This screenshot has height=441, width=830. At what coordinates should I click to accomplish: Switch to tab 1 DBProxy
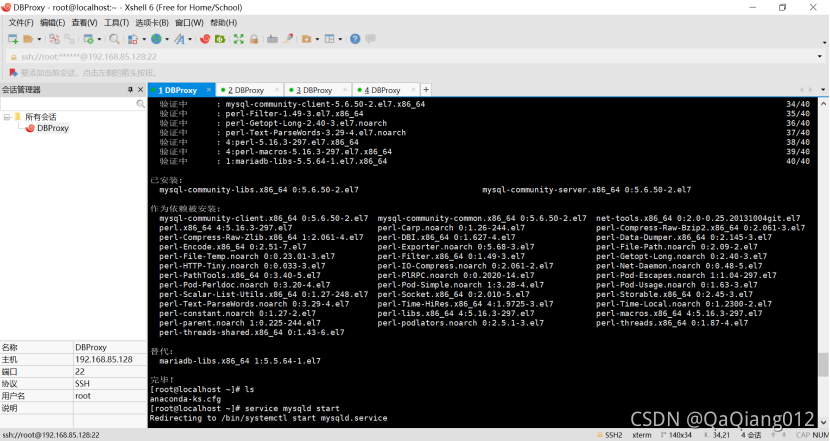[177, 91]
